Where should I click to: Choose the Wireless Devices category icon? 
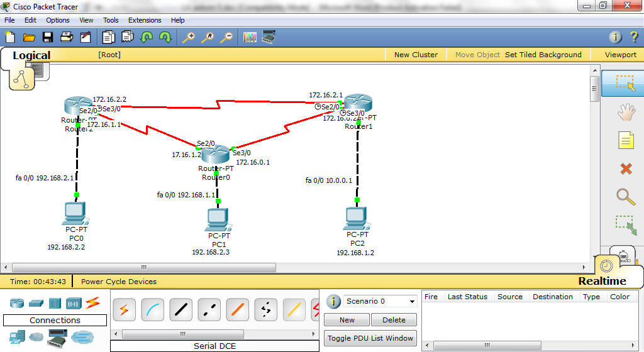[74, 303]
